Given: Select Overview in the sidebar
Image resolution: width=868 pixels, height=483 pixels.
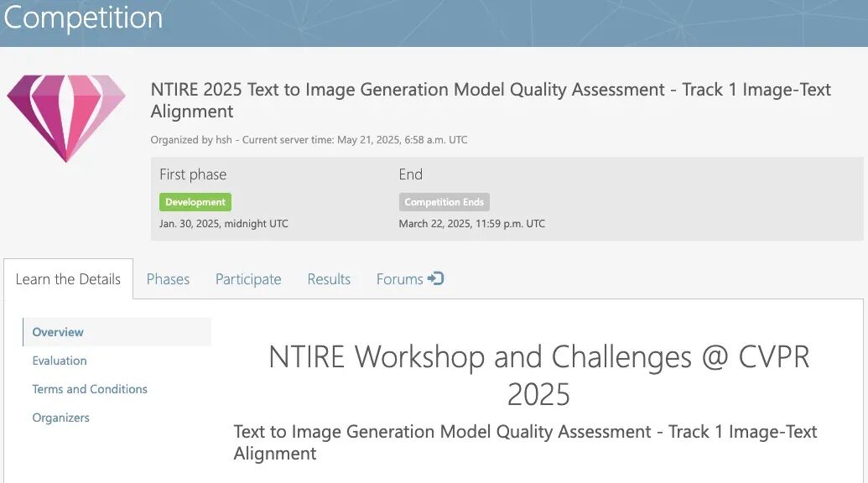Looking at the screenshot, I should tap(58, 332).
